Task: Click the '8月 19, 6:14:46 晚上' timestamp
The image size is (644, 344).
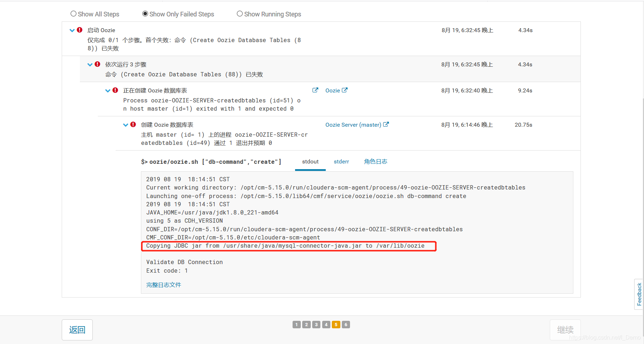Action: tap(467, 125)
